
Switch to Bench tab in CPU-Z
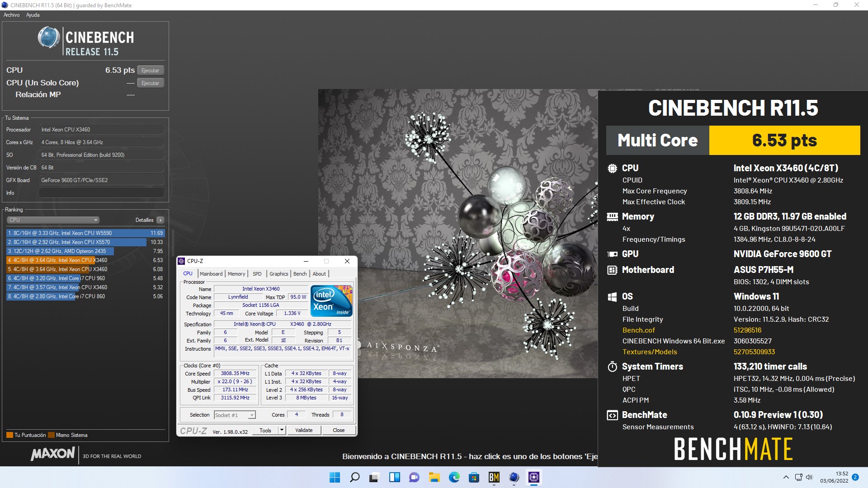300,274
